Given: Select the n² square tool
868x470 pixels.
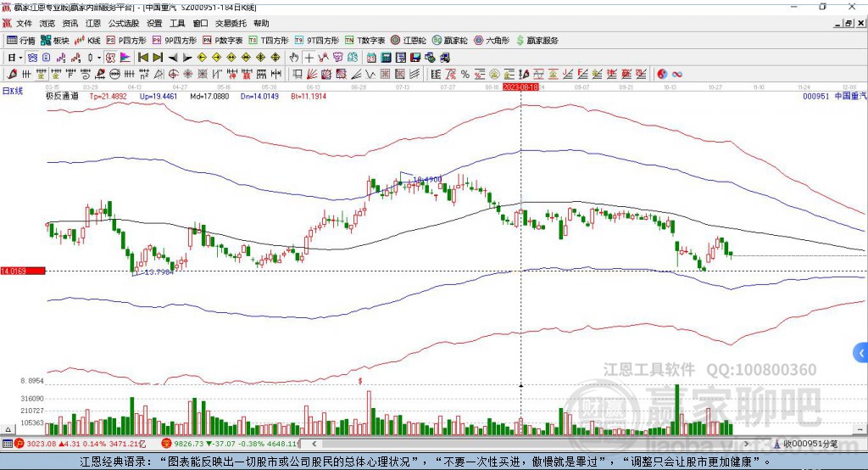Looking at the screenshot, I should point(144,75).
